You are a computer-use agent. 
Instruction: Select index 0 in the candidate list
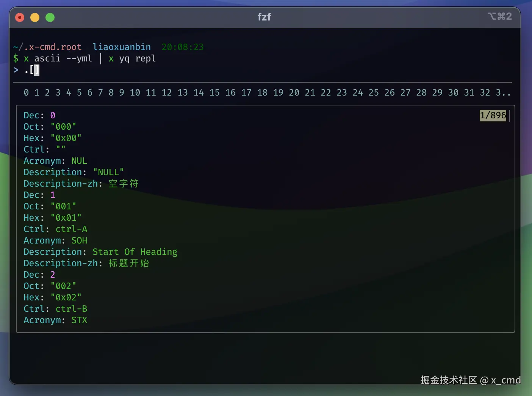point(26,93)
